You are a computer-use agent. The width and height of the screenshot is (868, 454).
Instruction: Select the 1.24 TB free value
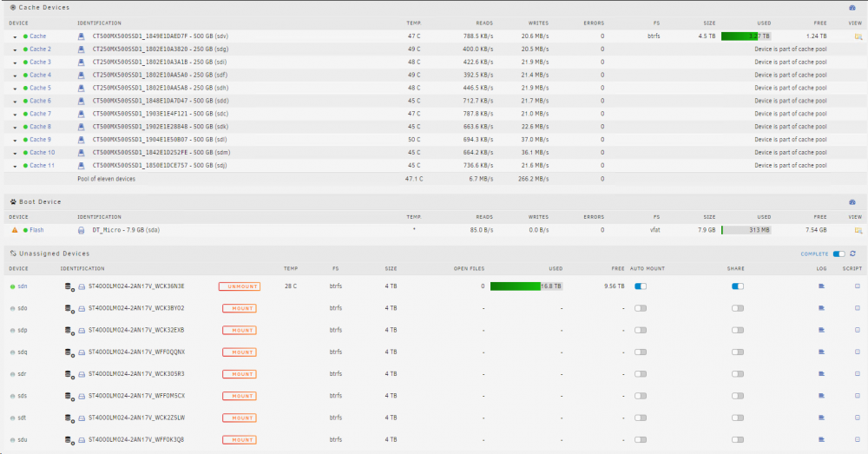coord(817,36)
